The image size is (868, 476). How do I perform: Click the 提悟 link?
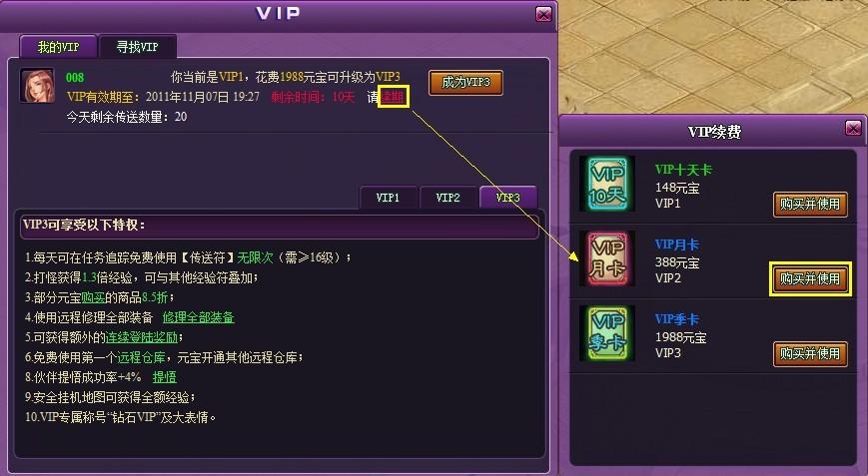coord(165,377)
